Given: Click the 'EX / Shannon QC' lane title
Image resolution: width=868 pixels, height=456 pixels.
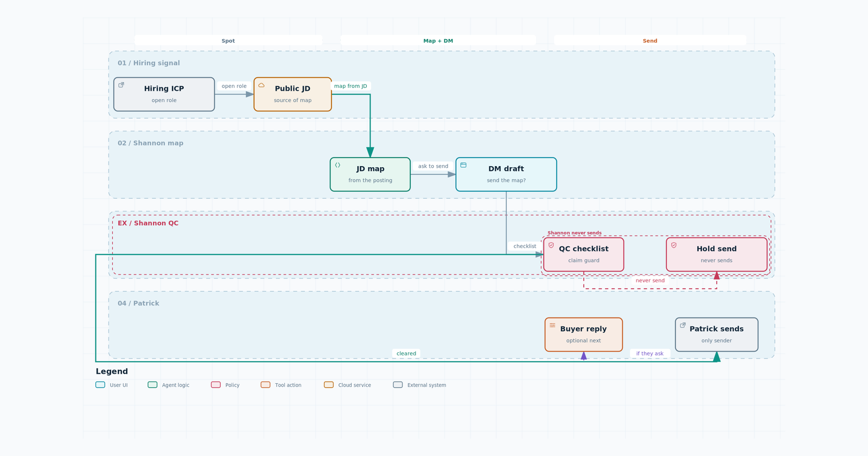Looking at the screenshot, I should (x=148, y=223).
